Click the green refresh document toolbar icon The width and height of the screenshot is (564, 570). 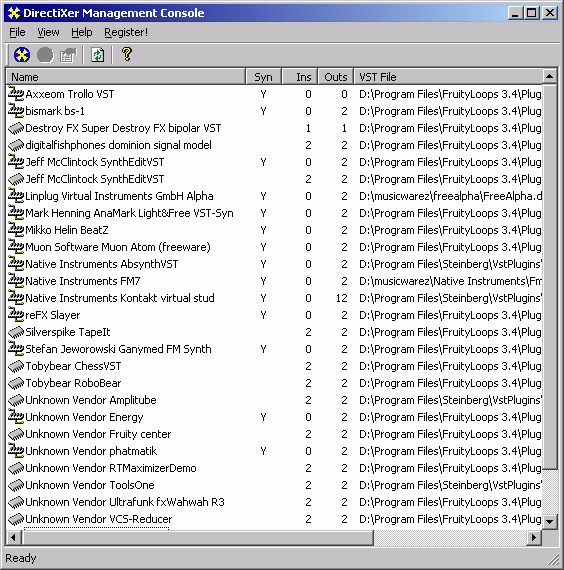97,55
